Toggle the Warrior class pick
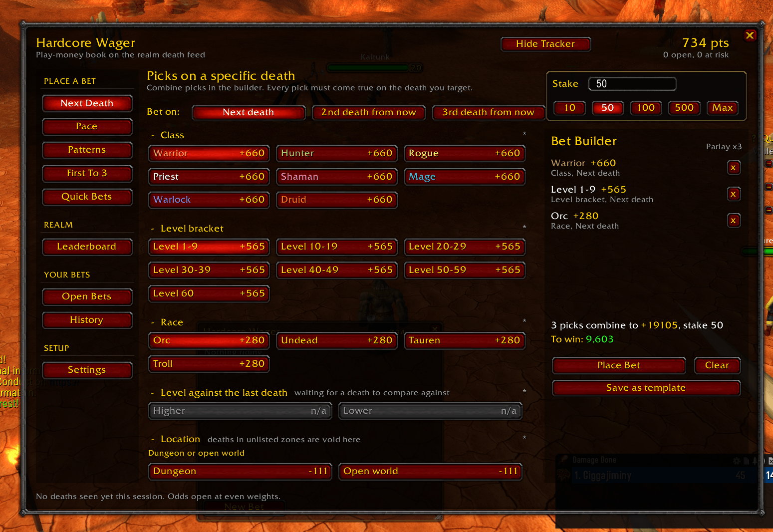Viewport: 773px width, 532px height. [209, 154]
